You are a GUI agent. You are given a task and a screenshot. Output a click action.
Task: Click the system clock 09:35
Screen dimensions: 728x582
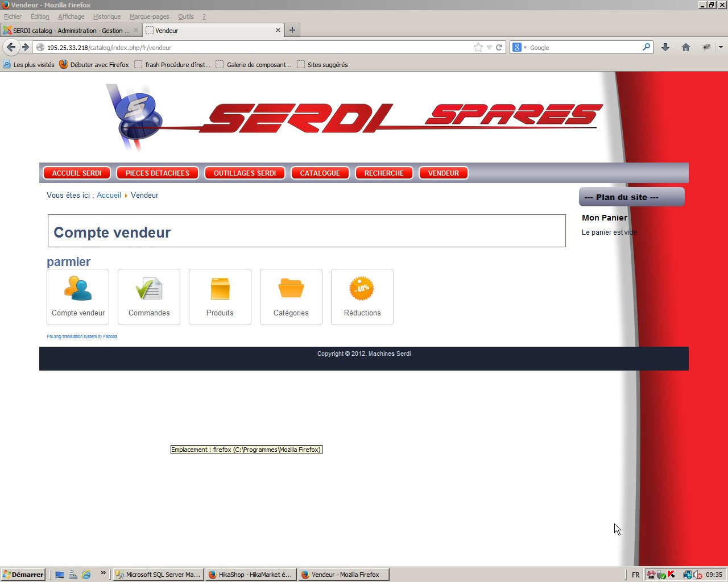point(714,575)
